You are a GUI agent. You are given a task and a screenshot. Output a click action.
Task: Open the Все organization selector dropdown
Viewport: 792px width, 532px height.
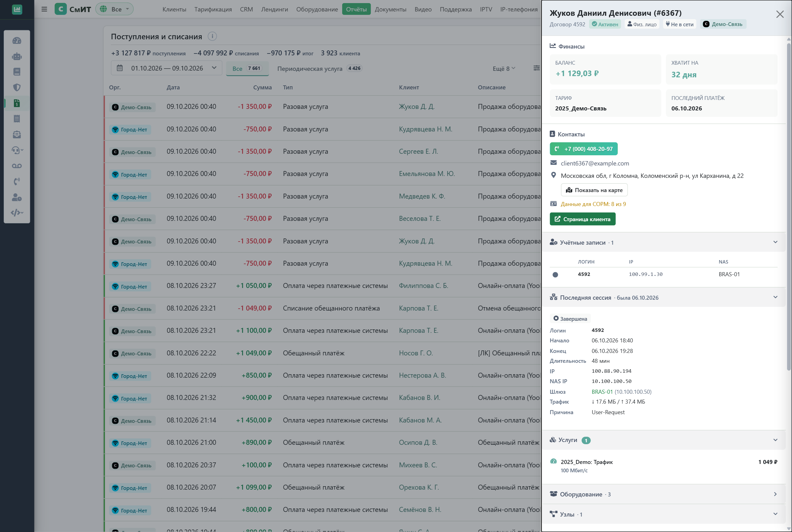click(x=114, y=9)
